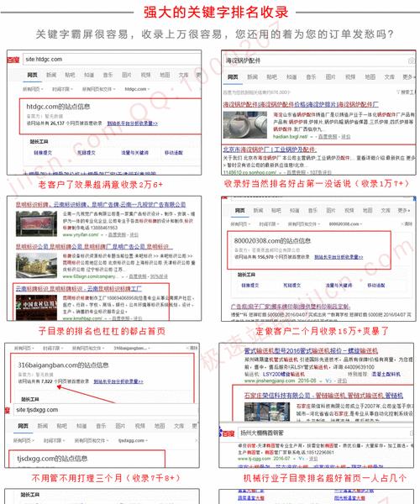Click the camera icon in 海淀锅炉配件 search box
The image size is (420, 504).
click(411, 60)
